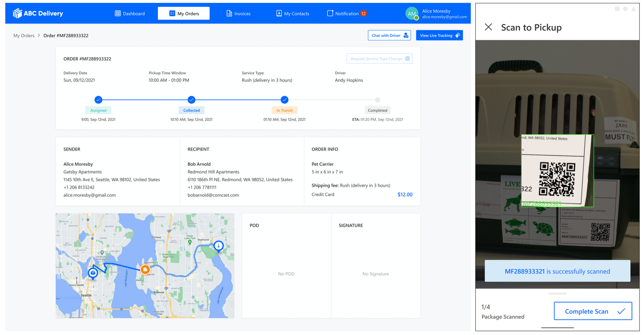The height and width of the screenshot is (335, 644).
Task: Click the blue package pickup map pin
Action: (93, 273)
